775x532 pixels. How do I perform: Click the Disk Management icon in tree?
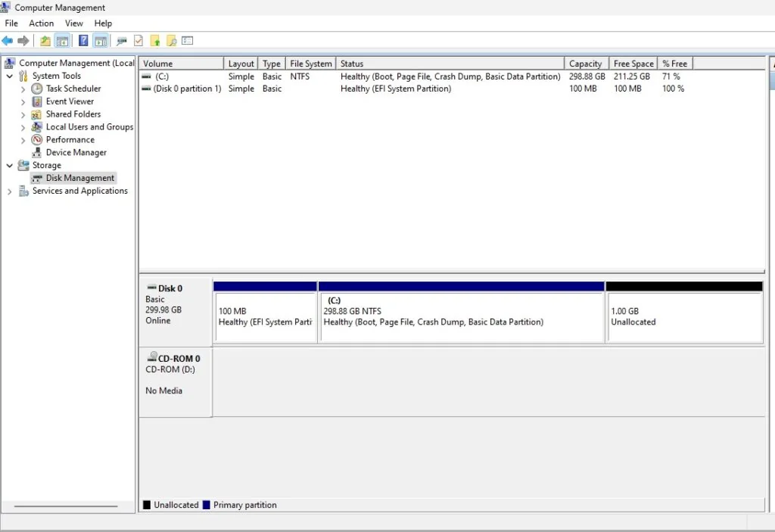[x=36, y=178]
